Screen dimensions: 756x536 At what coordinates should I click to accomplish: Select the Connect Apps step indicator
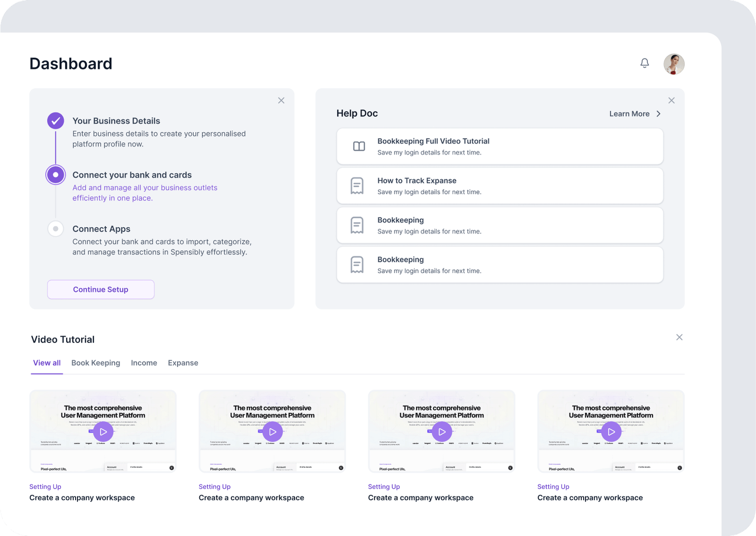[56, 229]
